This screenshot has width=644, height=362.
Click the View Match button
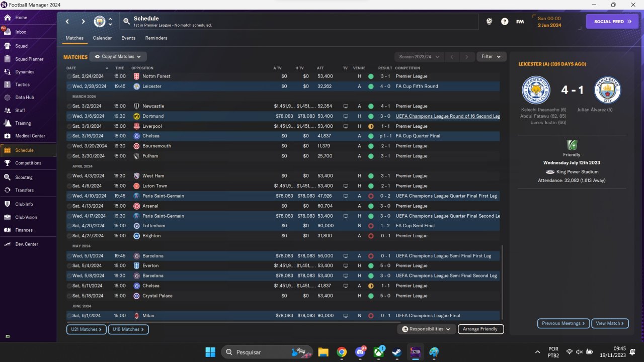(x=610, y=323)
